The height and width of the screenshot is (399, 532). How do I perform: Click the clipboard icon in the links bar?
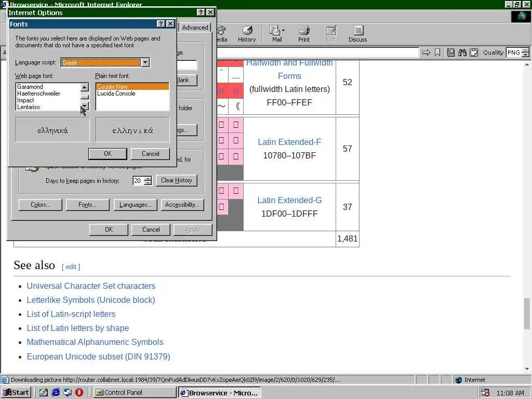474,52
